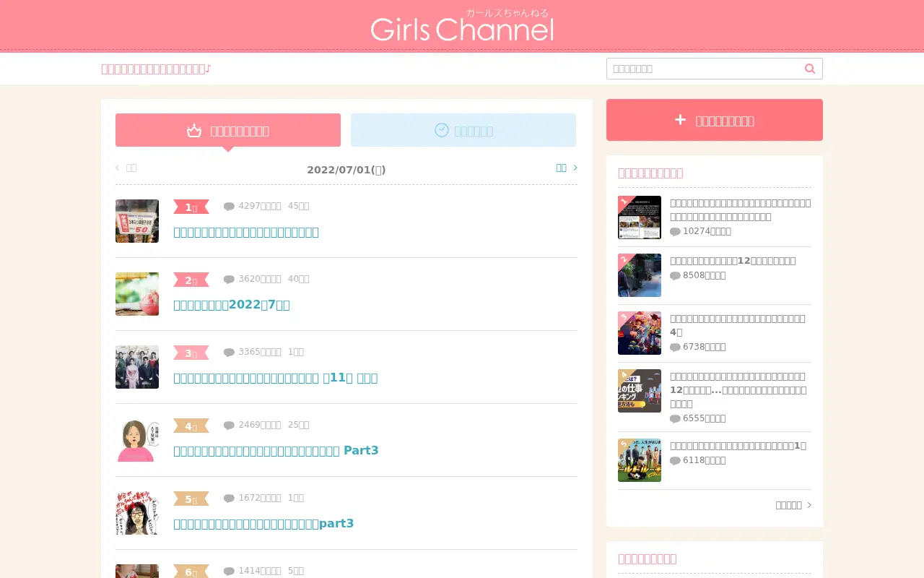The width and height of the screenshot is (924, 578).
Task: Click the rank 2 ribbon badge
Action: (x=191, y=280)
